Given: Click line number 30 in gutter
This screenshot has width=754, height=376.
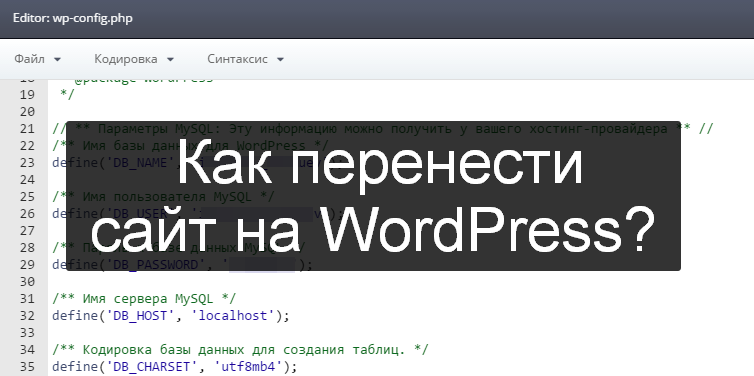Looking at the screenshot, I should coord(27,281).
